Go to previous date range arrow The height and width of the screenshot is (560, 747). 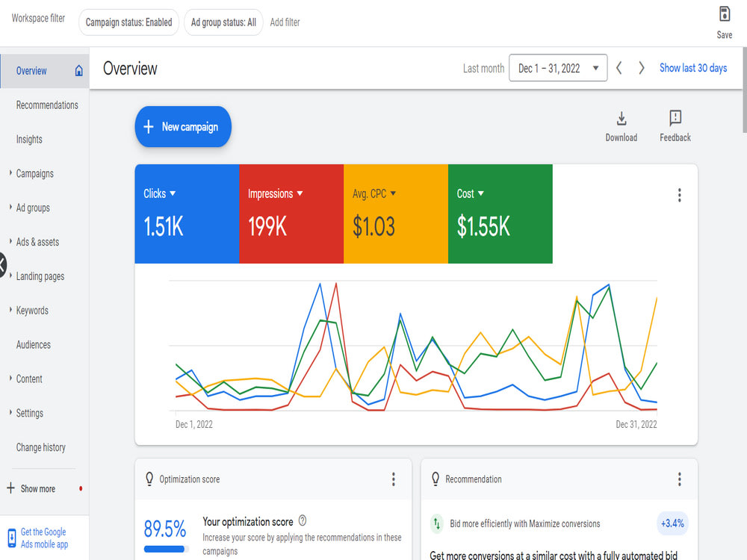pos(619,68)
